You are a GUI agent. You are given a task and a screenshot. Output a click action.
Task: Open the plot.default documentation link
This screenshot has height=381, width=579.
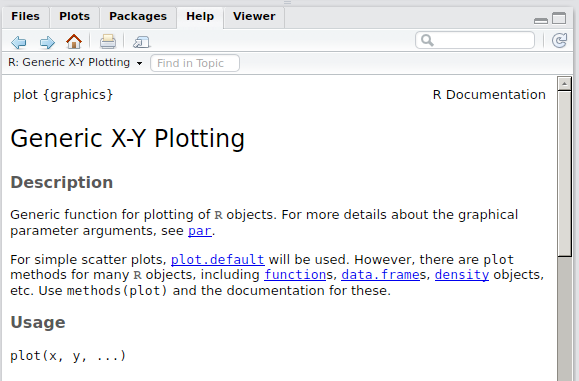pyautogui.click(x=217, y=260)
